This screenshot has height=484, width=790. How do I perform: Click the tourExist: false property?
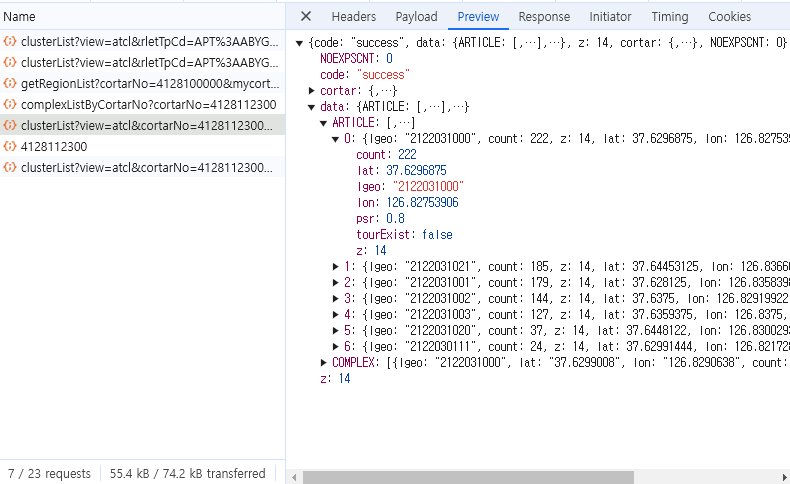tap(405, 235)
